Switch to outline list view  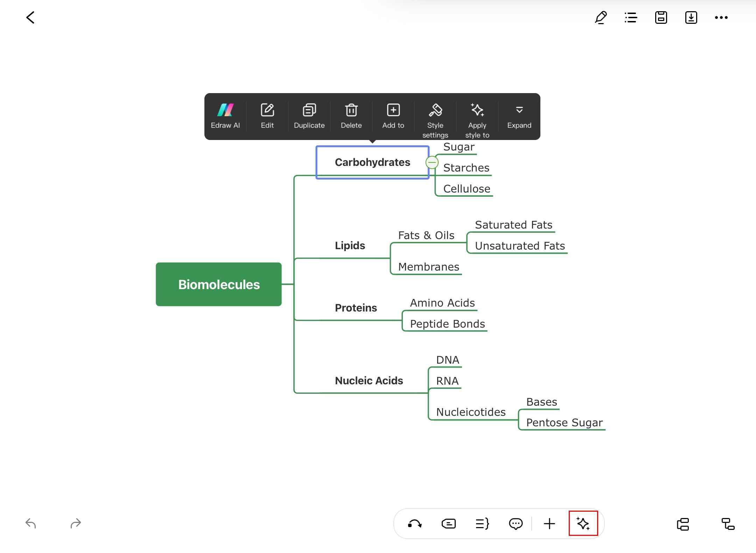631,17
